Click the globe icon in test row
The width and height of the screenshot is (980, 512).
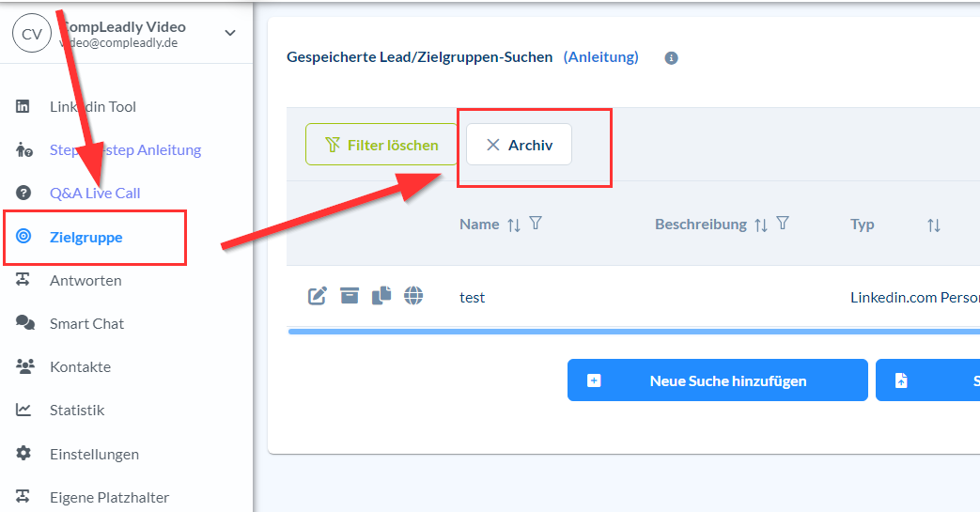coord(413,297)
